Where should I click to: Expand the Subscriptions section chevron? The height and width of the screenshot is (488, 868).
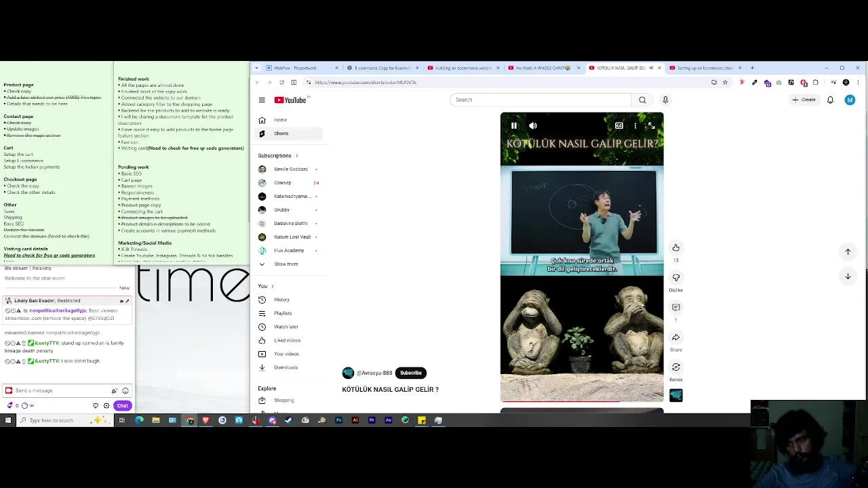(296, 156)
